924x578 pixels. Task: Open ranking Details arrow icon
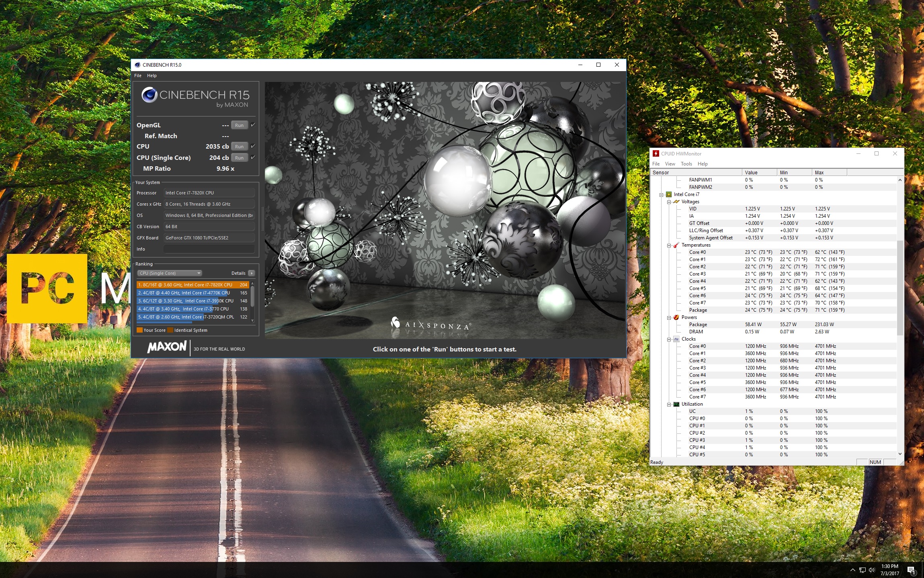click(x=252, y=273)
